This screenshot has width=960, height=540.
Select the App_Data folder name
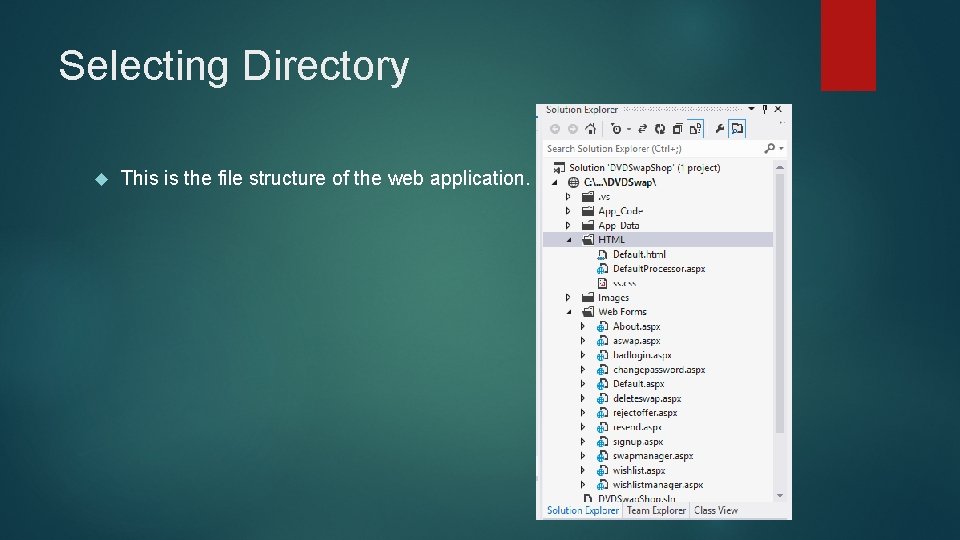(x=618, y=225)
